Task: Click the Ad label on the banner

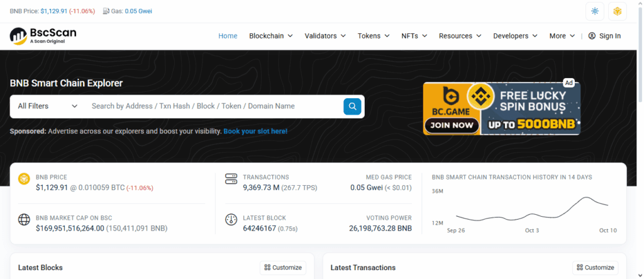Action: point(569,83)
